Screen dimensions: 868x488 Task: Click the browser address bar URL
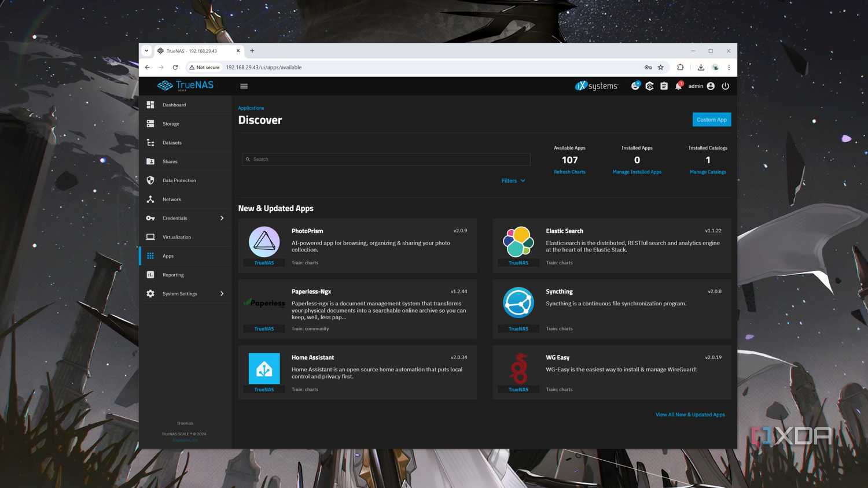click(264, 67)
